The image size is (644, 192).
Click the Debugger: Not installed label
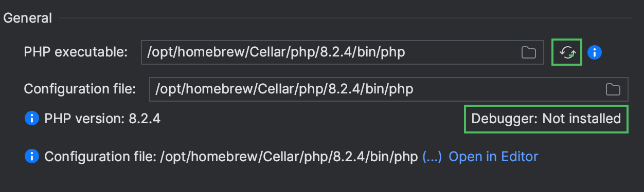(x=546, y=119)
